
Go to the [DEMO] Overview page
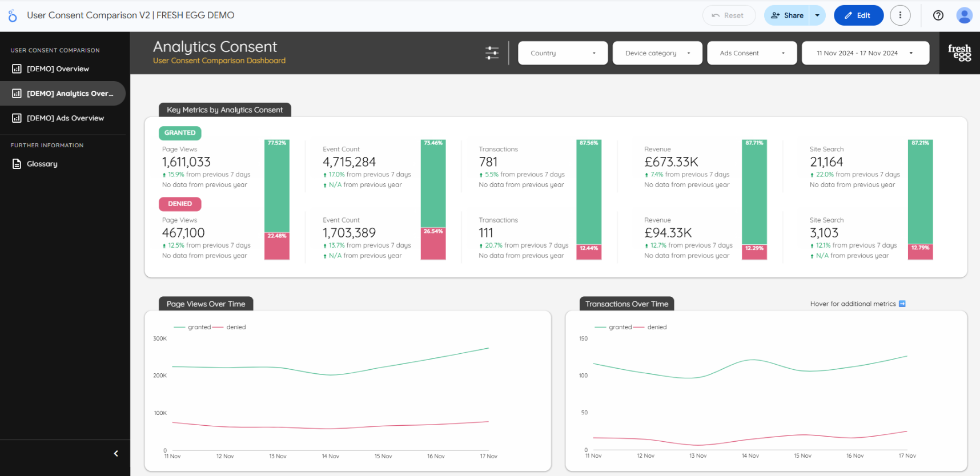(58, 69)
